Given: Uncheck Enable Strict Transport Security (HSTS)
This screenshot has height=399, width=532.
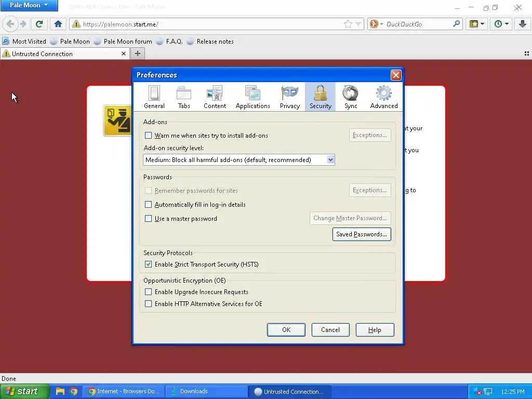Looking at the screenshot, I should 148,264.
